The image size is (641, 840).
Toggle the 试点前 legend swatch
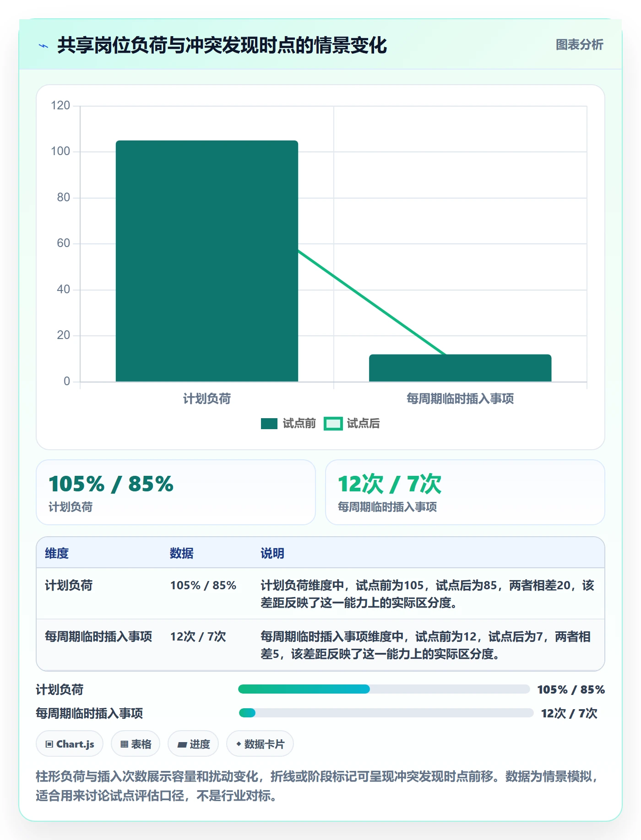[269, 424]
